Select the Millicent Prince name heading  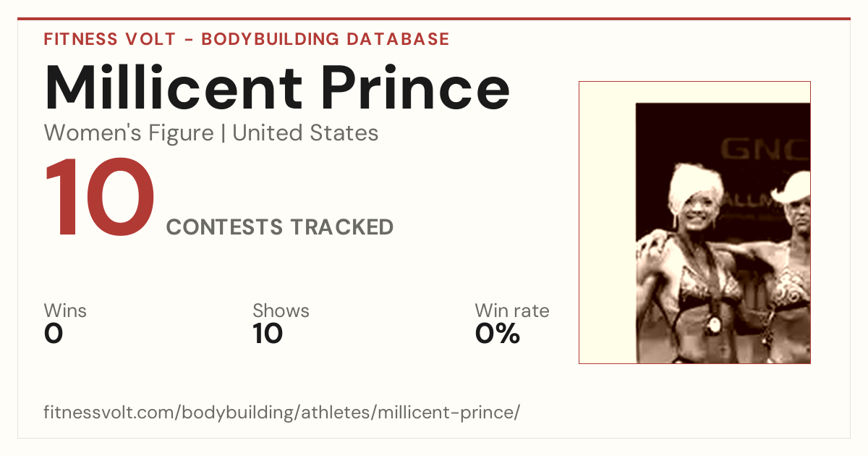pyautogui.click(x=277, y=88)
